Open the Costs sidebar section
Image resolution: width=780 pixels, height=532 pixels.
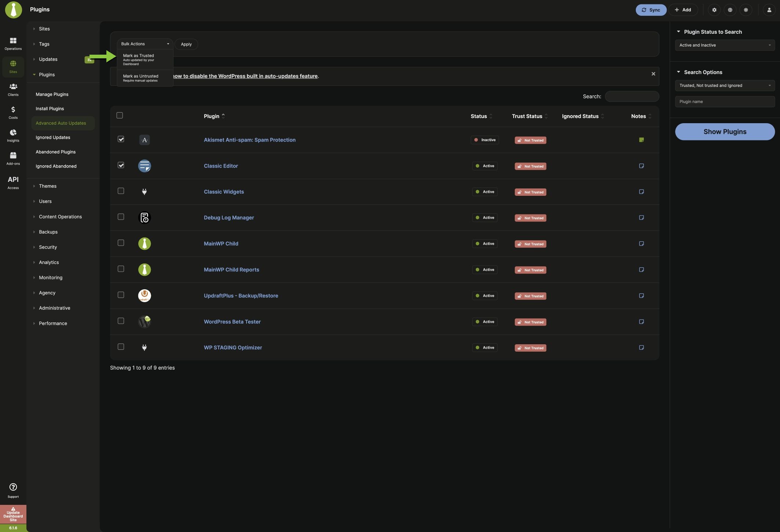point(13,113)
